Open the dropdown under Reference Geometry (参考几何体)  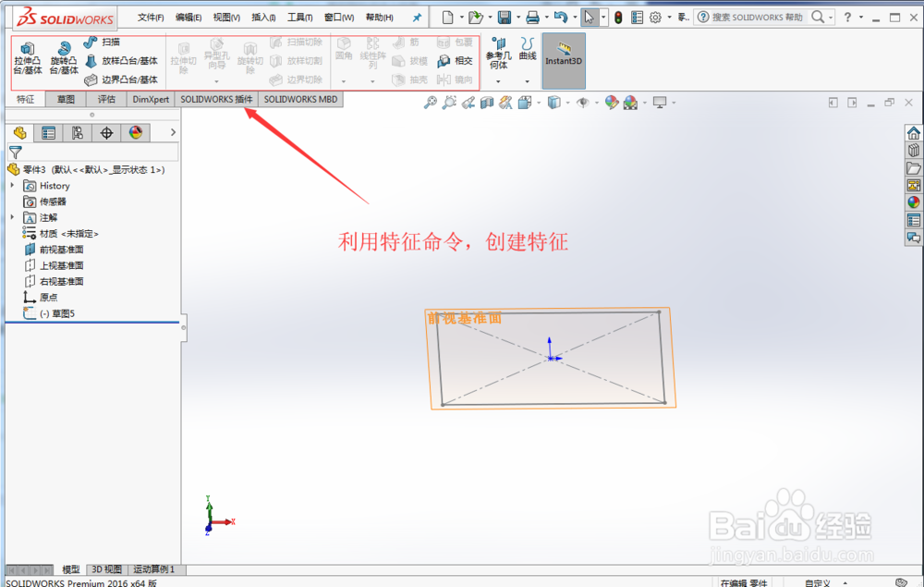click(x=498, y=81)
